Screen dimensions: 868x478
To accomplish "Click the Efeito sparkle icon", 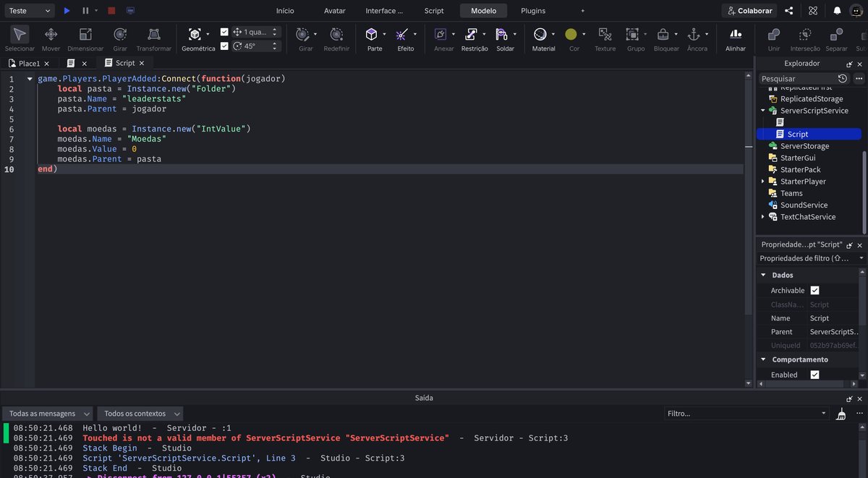I will pyautogui.click(x=403, y=34).
